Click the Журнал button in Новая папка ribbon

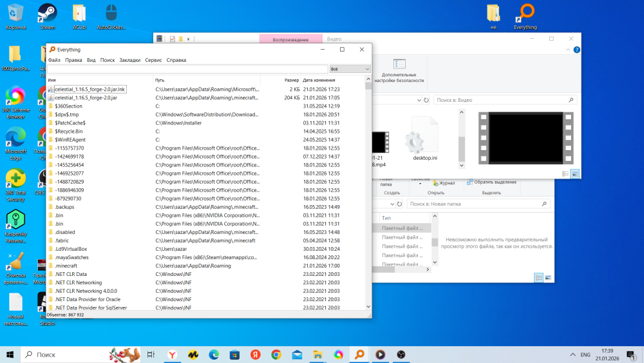(x=444, y=183)
